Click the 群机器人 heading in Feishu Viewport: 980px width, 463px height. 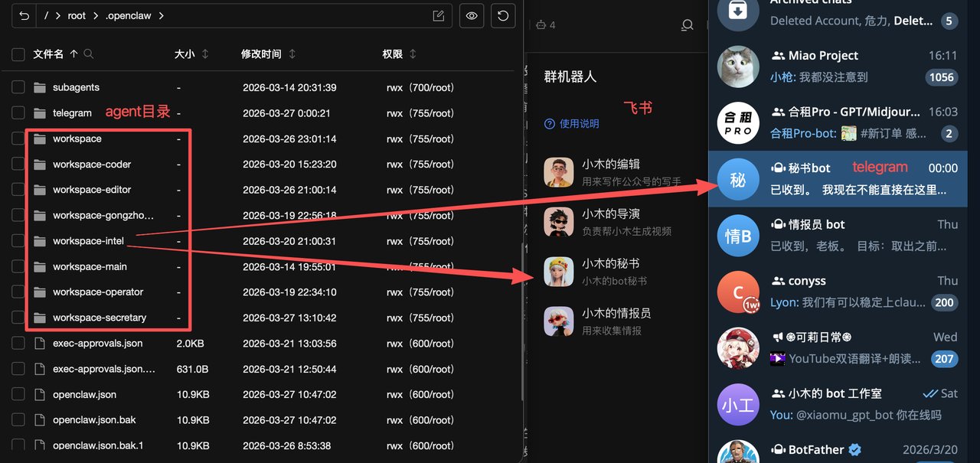pyautogui.click(x=570, y=77)
